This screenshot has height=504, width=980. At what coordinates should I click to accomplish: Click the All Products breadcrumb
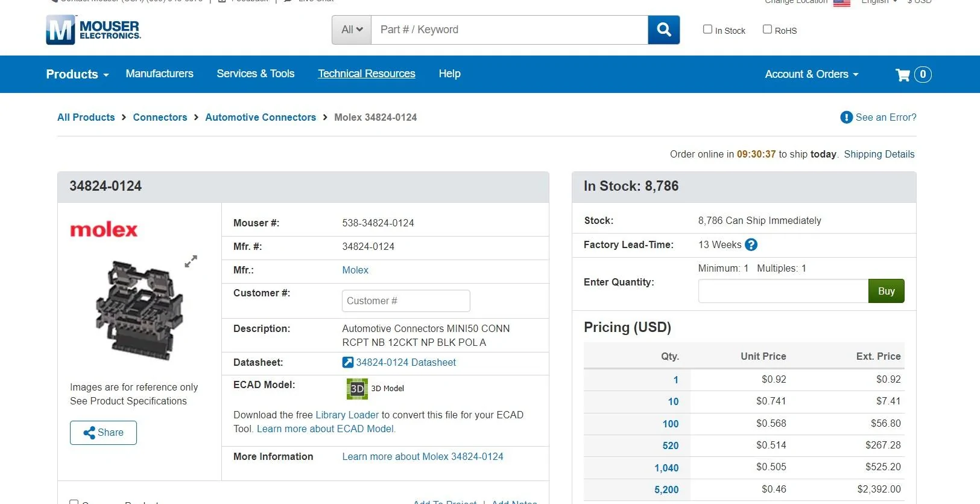click(x=86, y=117)
